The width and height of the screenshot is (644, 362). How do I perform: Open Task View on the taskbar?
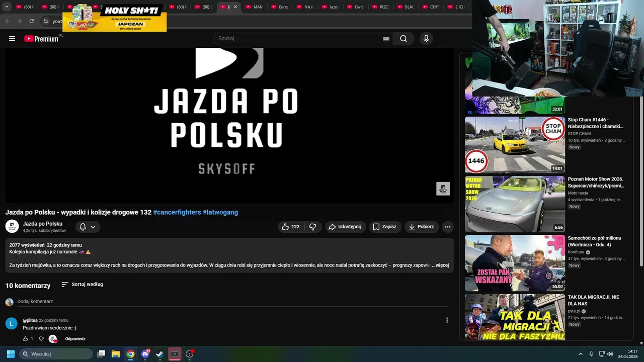pyautogui.click(x=101, y=354)
